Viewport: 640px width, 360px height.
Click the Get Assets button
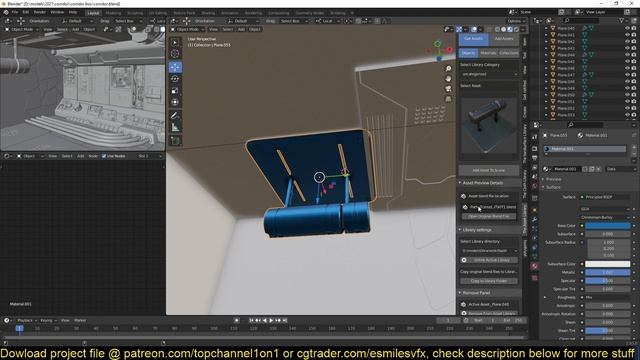(473, 39)
